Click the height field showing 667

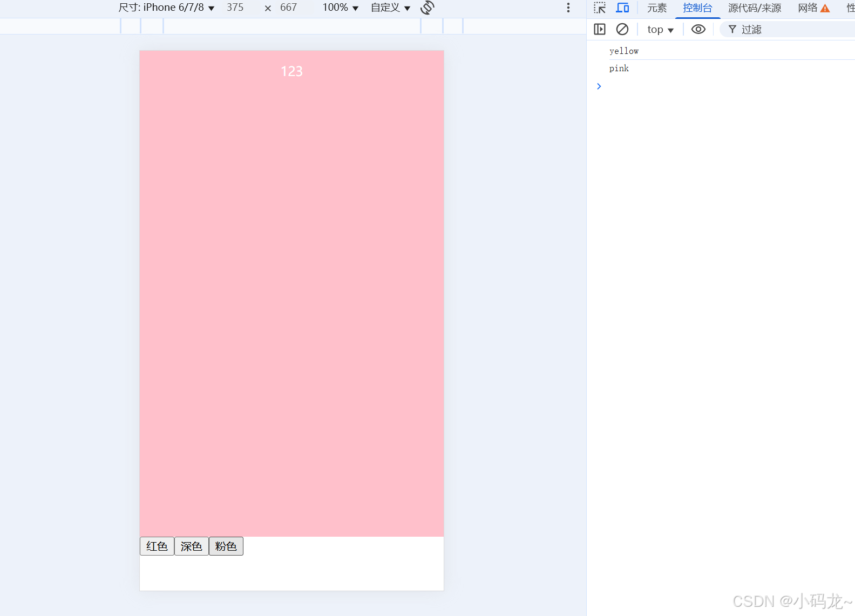(x=289, y=8)
